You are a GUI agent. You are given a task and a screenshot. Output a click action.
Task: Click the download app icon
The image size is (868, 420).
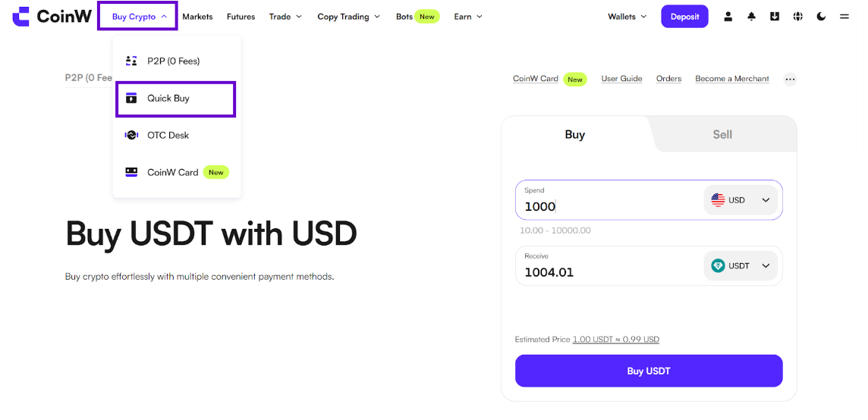tap(775, 17)
